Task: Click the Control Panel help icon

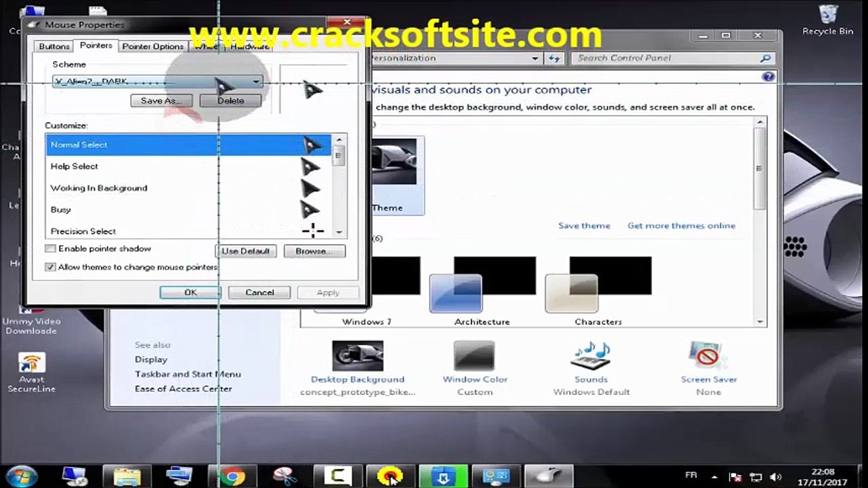Action: click(x=768, y=77)
